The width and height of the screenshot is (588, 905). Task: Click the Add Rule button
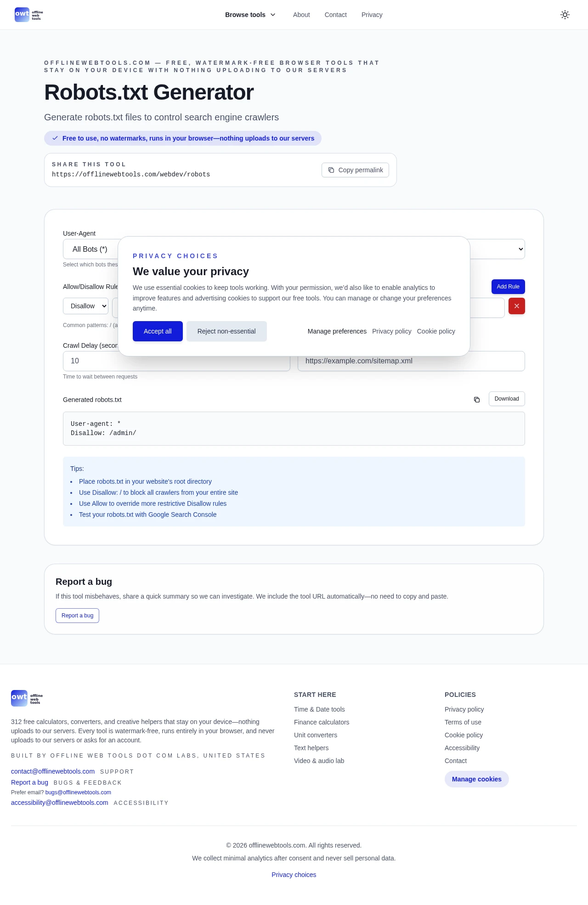click(508, 287)
